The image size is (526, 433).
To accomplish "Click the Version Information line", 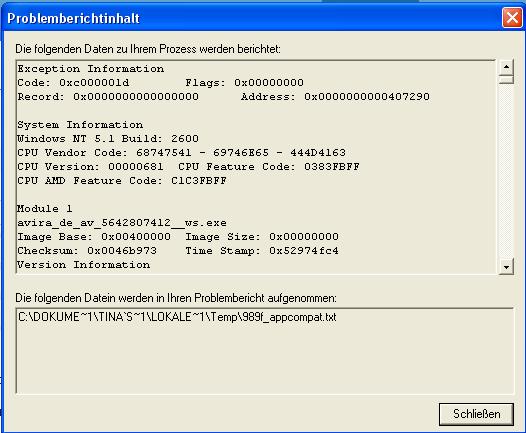I will coord(84,265).
